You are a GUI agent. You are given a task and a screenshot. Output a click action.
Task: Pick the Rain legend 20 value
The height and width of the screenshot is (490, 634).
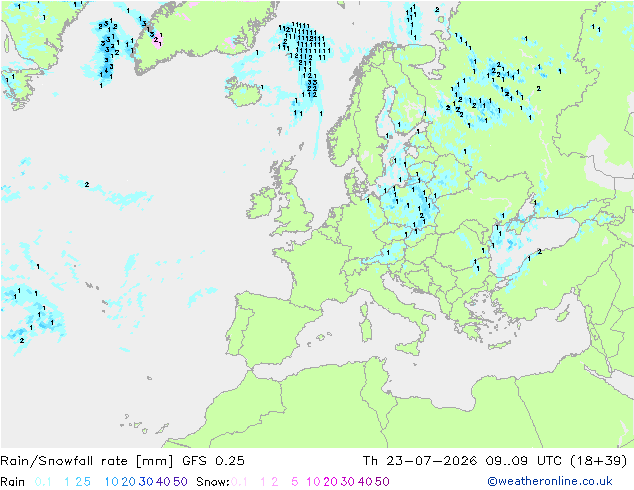(128, 482)
